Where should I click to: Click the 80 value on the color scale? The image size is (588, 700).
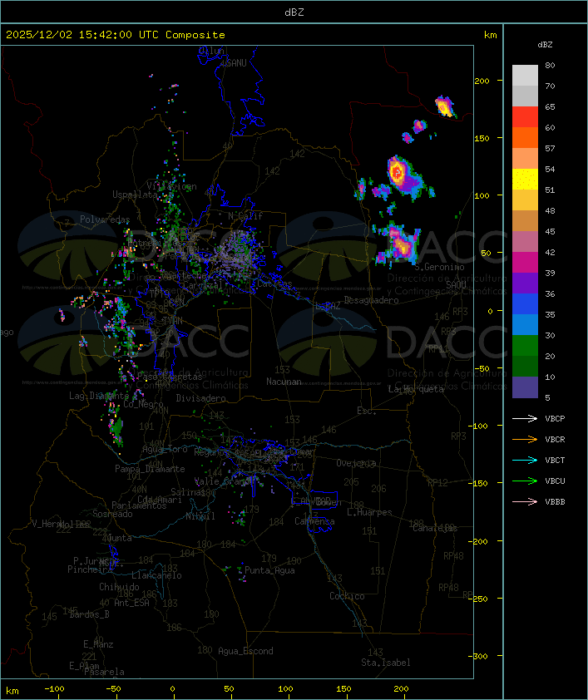[x=550, y=65]
